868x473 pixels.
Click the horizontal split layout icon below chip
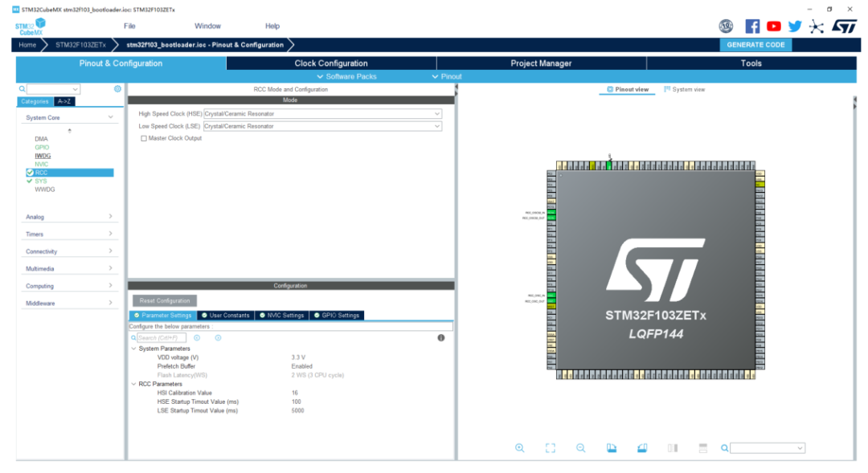pos(703,448)
